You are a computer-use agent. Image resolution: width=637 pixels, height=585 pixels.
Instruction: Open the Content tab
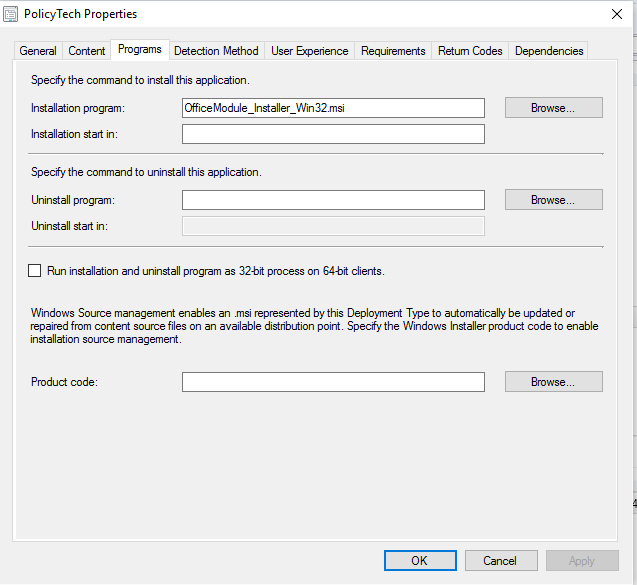[x=87, y=51]
